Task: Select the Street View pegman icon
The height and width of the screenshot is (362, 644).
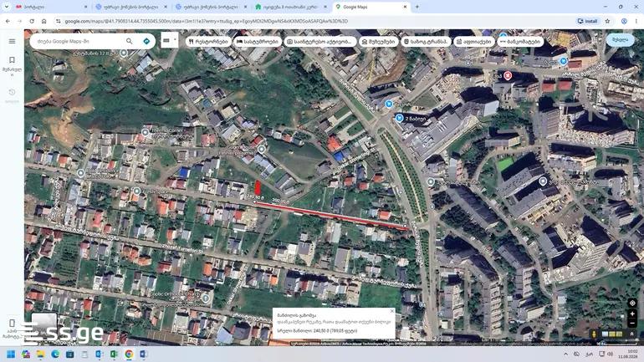Action: coord(594,334)
